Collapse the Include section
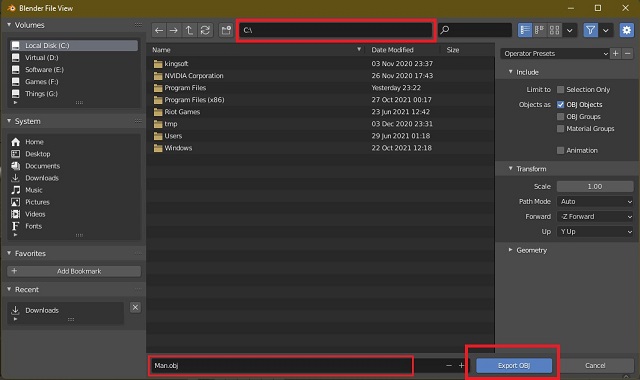Screen dimensions: 640x380 pos(510,72)
